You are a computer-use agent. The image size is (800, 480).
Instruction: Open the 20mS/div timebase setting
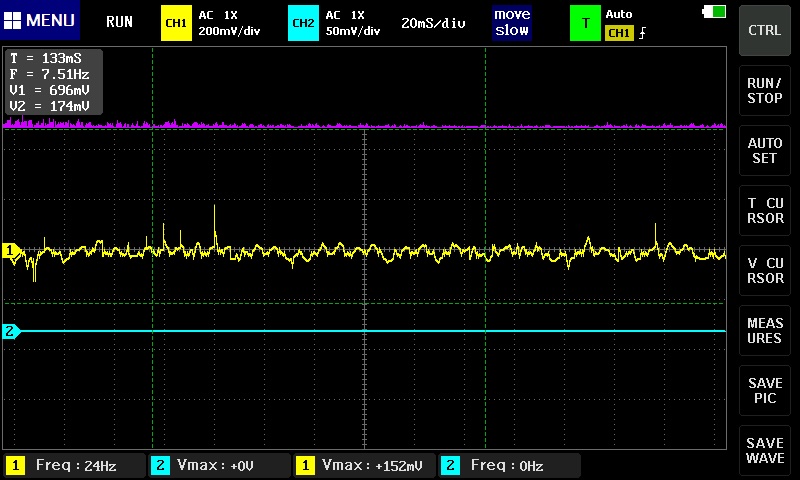(x=433, y=22)
